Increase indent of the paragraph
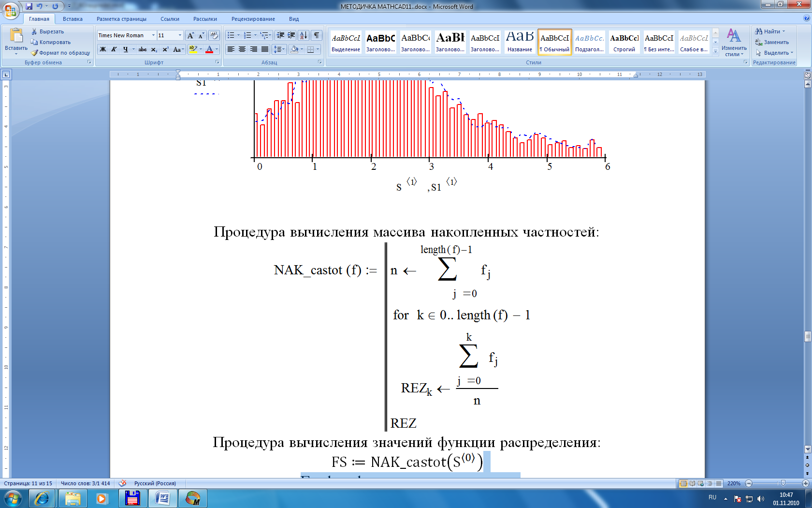The width and height of the screenshot is (812, 508). click(x=291, y=35)
